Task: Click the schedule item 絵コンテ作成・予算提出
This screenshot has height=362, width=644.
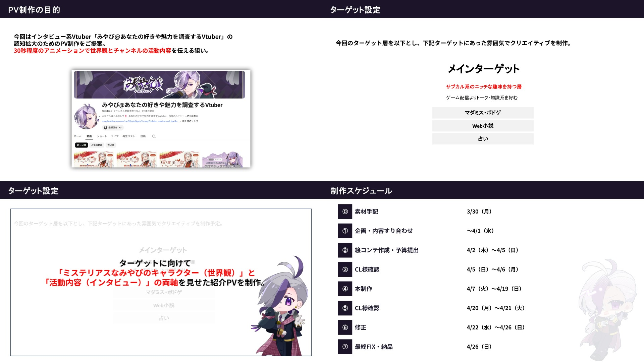Action: (x=387, y=250)
